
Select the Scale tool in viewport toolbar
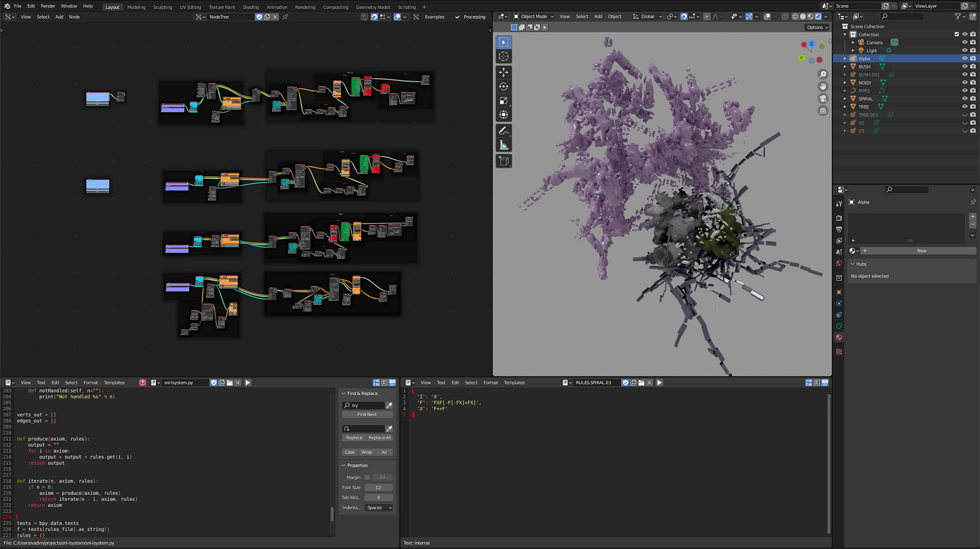pos(503,101)
